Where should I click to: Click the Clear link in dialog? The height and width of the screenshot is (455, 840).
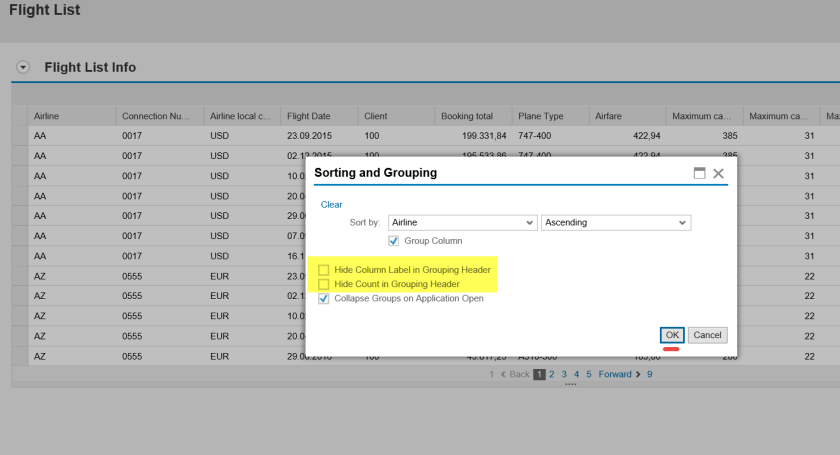click(x=331, y=204)
